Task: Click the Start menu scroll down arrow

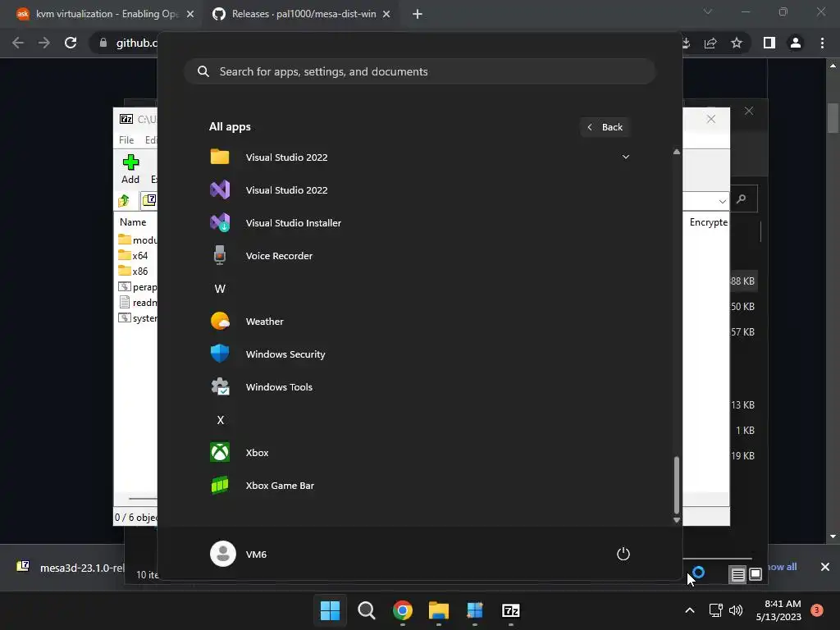Action: [677, 519]
